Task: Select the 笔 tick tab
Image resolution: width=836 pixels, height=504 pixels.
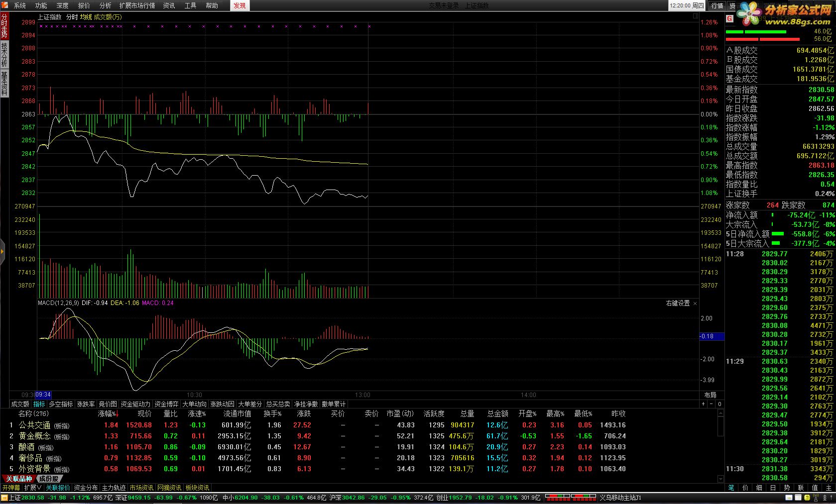Action: [731, 488]
